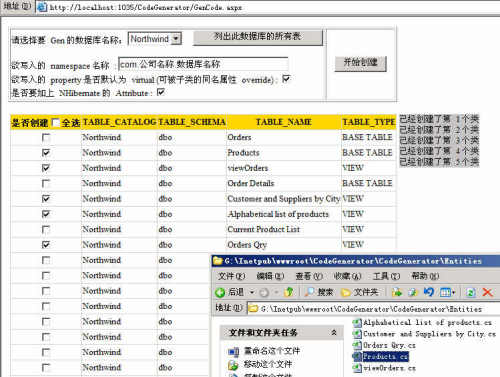Click the blue Undo arrow toolbar icon
Screen dimensions: 500x377
tap(429, 292)
